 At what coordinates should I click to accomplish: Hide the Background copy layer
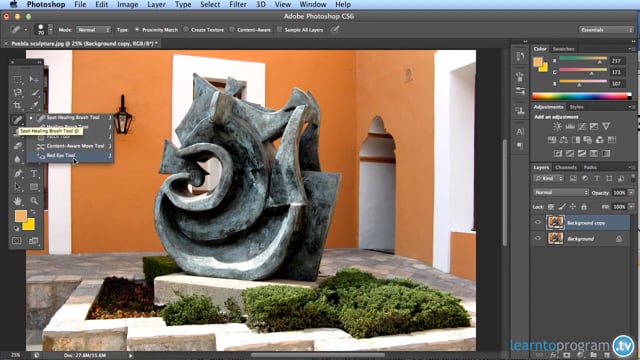coord(538,222)
